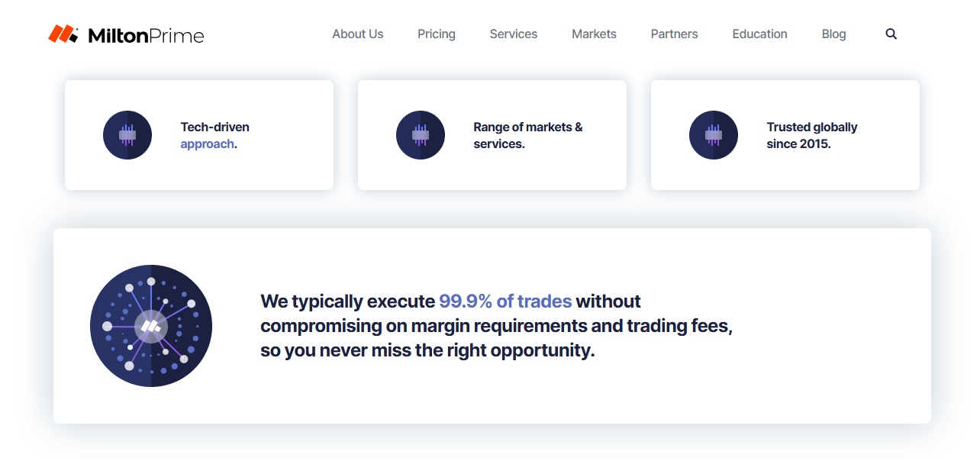Go to the Pricing page
The width and height of the screenshot is (980, 461).
coord(437,34)
